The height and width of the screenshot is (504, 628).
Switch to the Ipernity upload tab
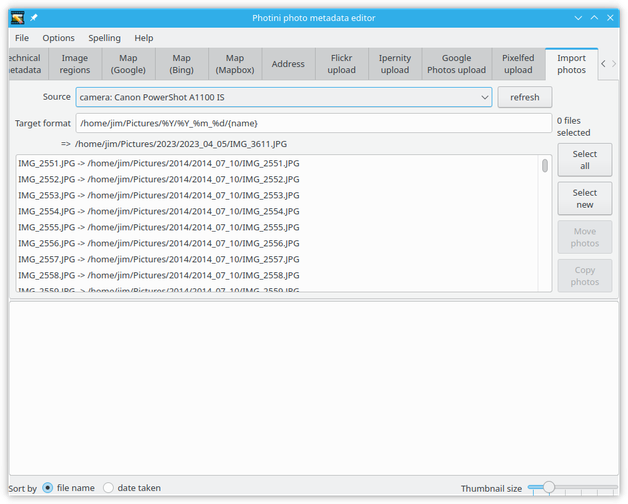395,64
